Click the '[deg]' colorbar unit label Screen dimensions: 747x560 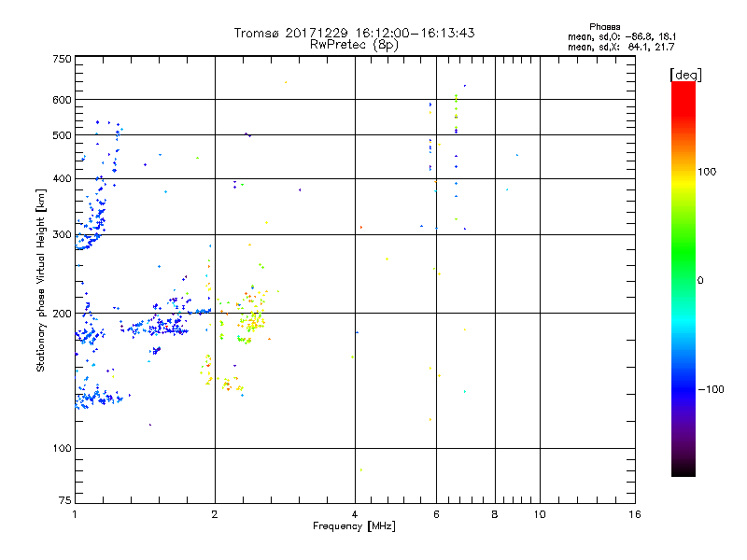[x=685, y=75]
